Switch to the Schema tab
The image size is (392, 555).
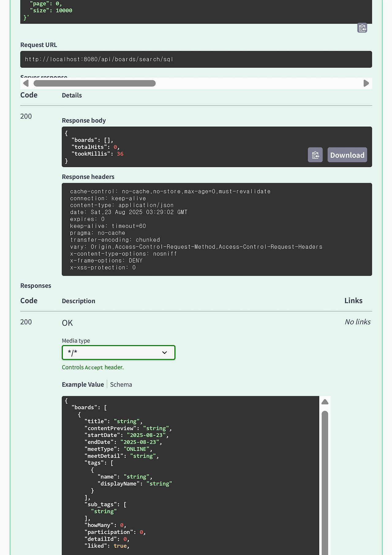(x=121, y=384)
